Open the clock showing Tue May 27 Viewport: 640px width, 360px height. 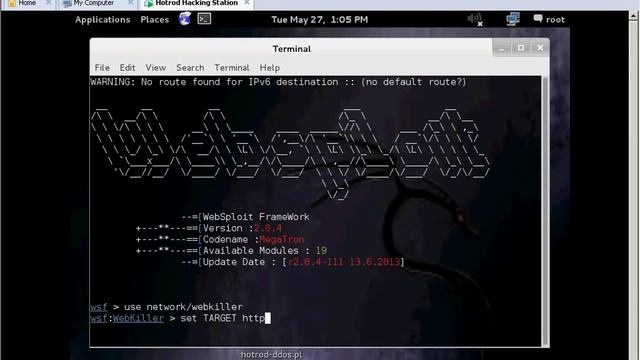[x=320, y=20]
